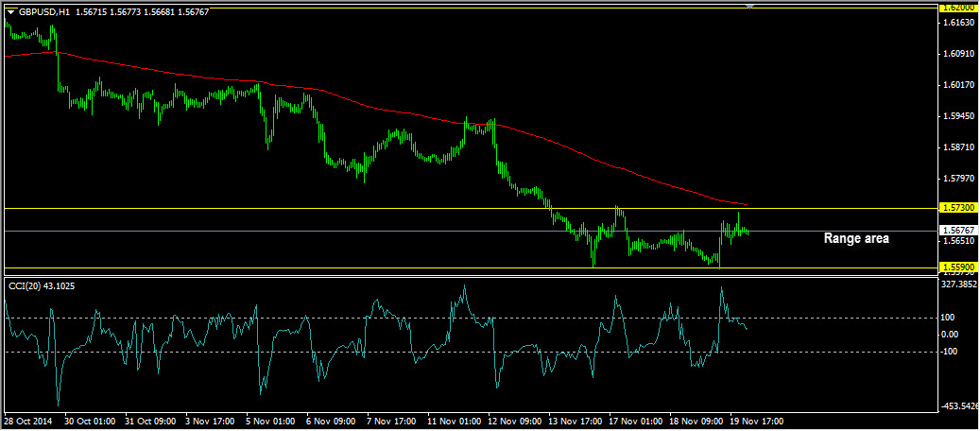
Task: Click the 1.58710 price scale value
Action: coord(959,147)
